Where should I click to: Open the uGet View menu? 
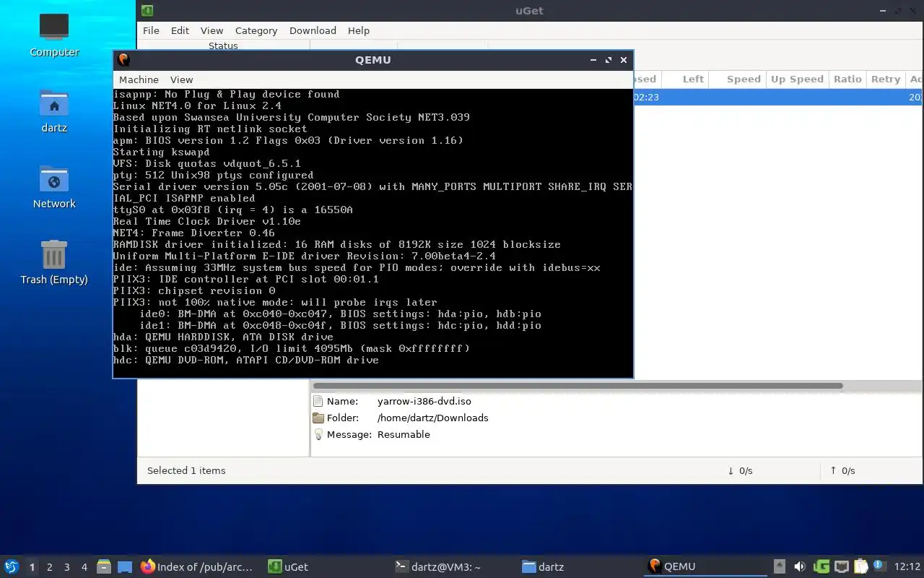(x=212, y=30)
